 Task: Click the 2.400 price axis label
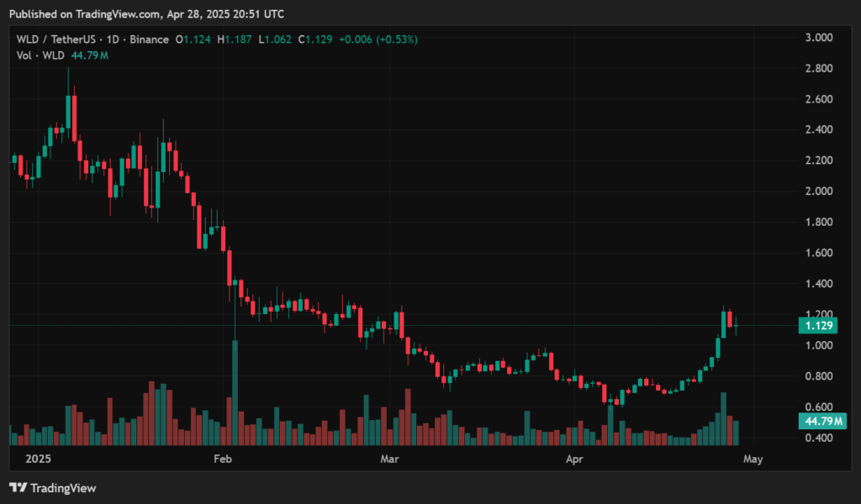click(819, 130)
